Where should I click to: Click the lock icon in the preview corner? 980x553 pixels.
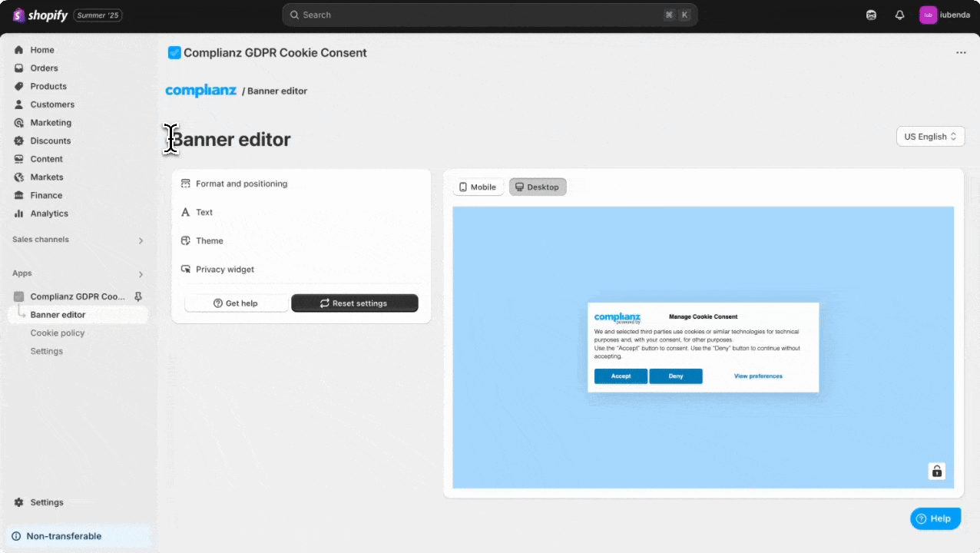pyautogui.click(x=937, y=472)
